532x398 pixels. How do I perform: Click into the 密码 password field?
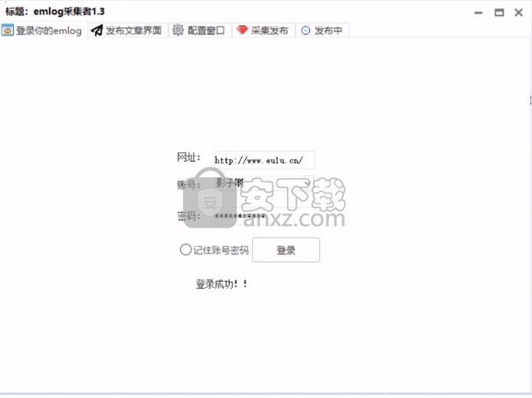click(x=264, y=216)
